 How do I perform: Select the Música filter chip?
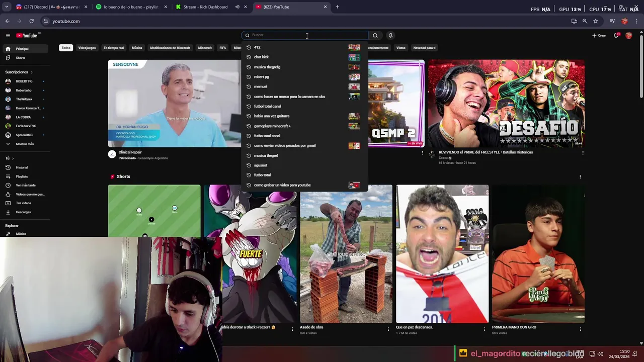click(x=137, y=48)
